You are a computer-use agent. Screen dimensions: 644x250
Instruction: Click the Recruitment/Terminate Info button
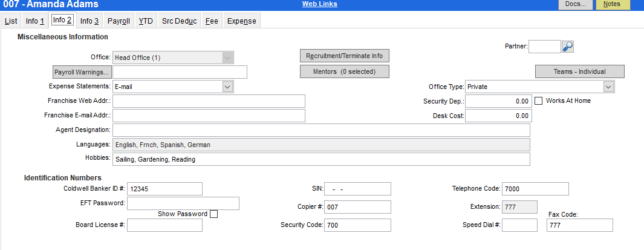tap(344, 56)
